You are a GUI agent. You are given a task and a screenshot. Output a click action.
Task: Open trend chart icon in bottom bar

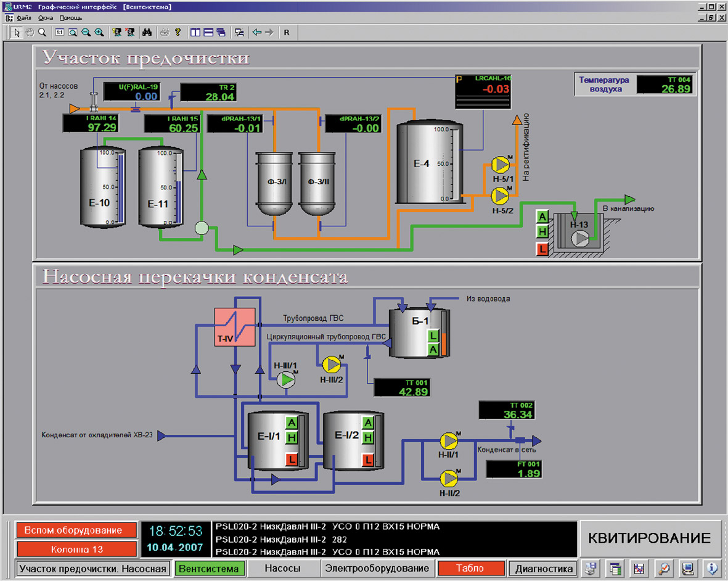coord(640,569)
